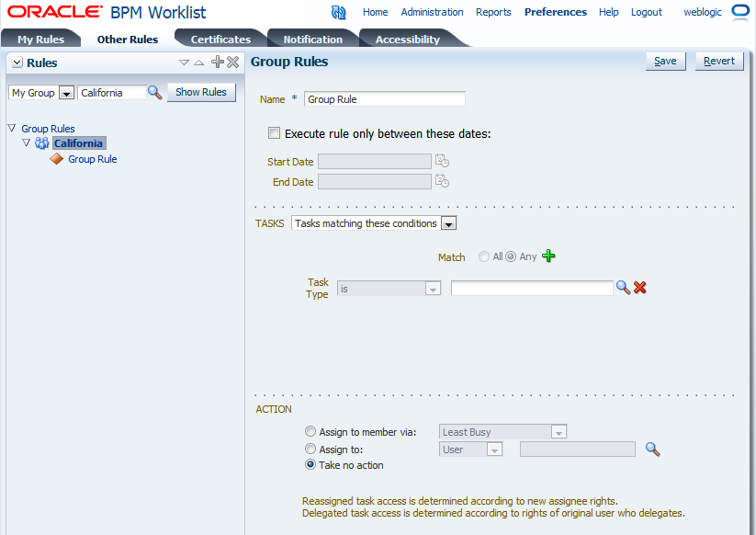Click the California group people icon

(x=42, y=142)
